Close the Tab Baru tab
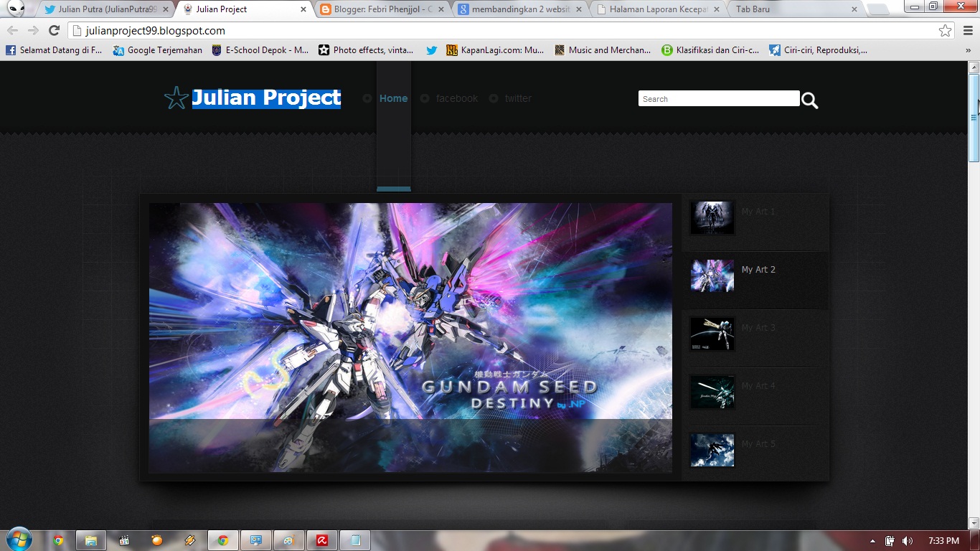Viewport: 980px width, 551px height. pyautogui.click(x=854, y=9)
